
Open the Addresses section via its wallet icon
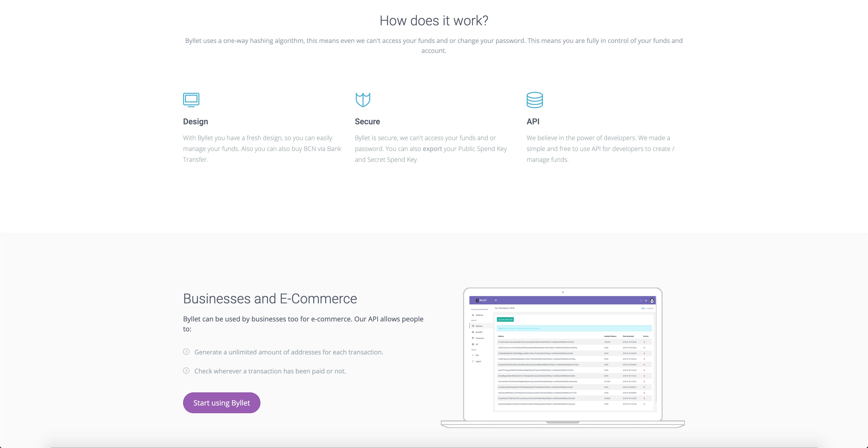(x=473, y=326)
